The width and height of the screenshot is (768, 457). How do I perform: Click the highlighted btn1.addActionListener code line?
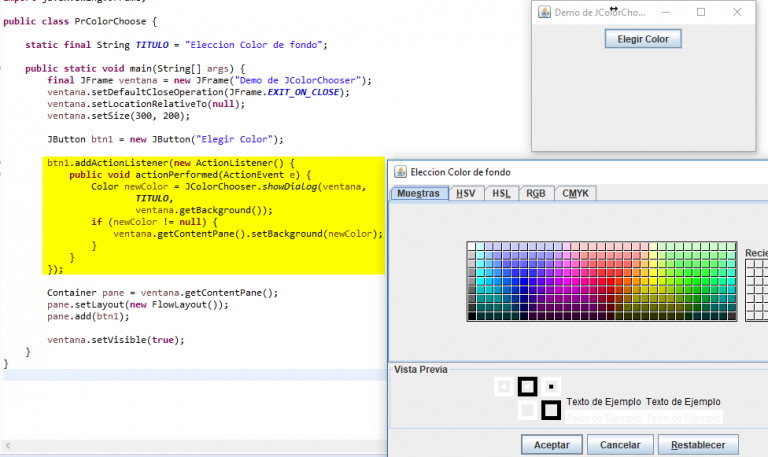pyautogui.click(x=171, y=161)
